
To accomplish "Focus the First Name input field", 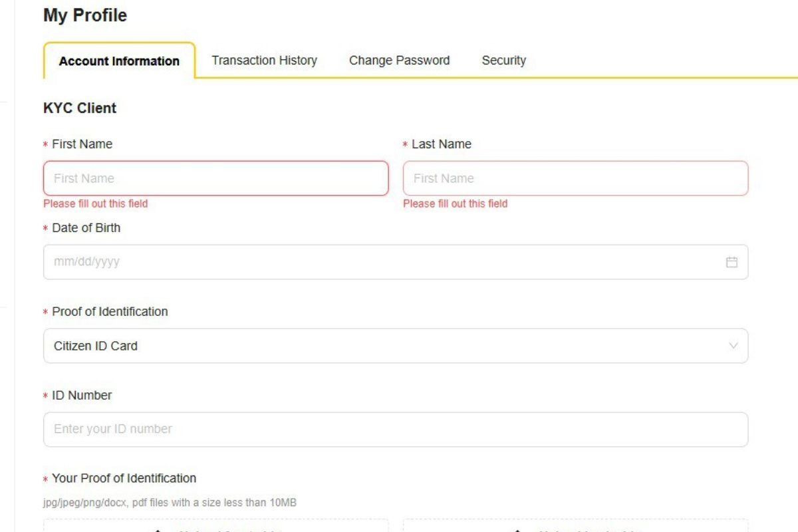I will point(215,178).
